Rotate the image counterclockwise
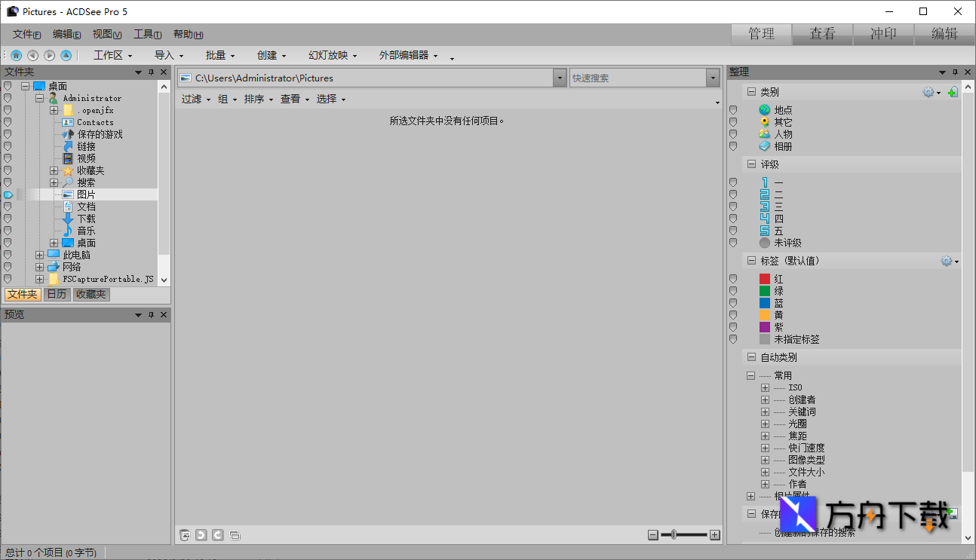Viewport: 976px width, 560px height. pos(201,535)
